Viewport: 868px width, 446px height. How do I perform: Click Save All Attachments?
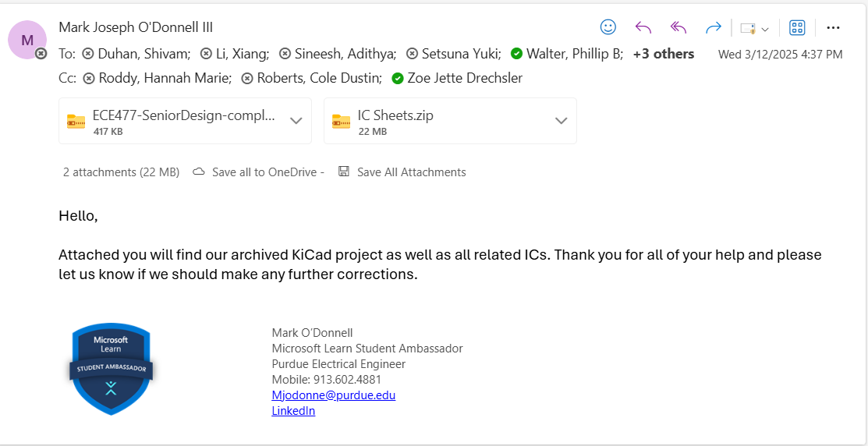[411, 172]
